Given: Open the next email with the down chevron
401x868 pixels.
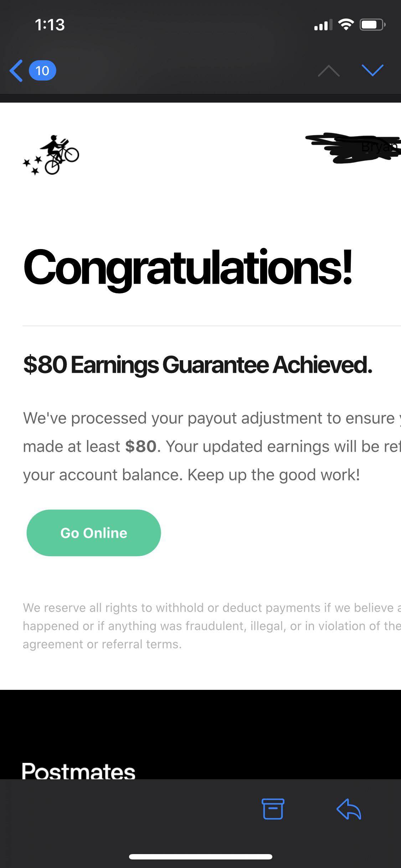Looking at the screenshot, I should point(373,70).
